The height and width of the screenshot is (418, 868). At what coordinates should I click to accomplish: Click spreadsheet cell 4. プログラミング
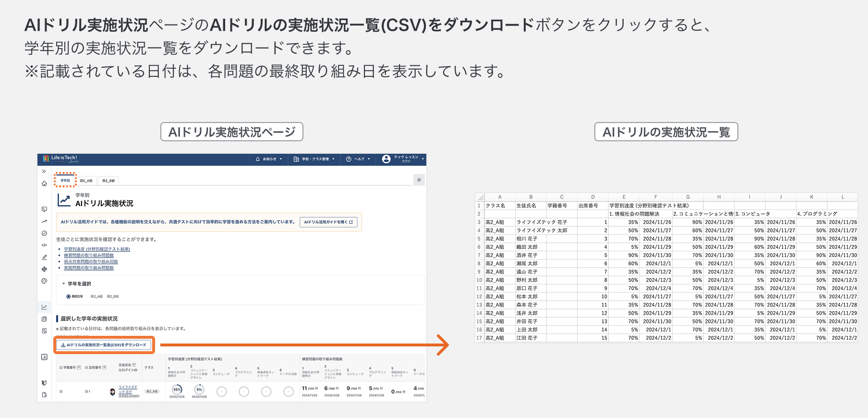pyautogui.click(x=817, y=214)
